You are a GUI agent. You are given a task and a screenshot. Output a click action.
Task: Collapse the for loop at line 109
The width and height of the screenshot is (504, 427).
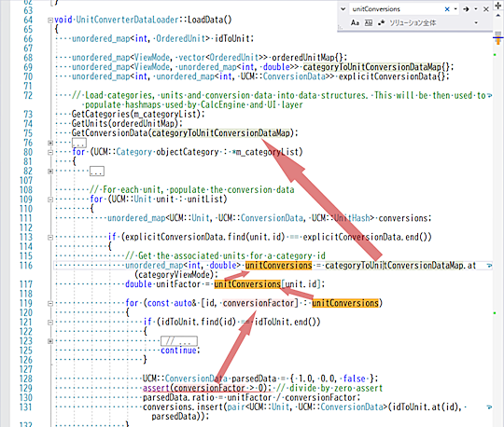tap(50, 200)
